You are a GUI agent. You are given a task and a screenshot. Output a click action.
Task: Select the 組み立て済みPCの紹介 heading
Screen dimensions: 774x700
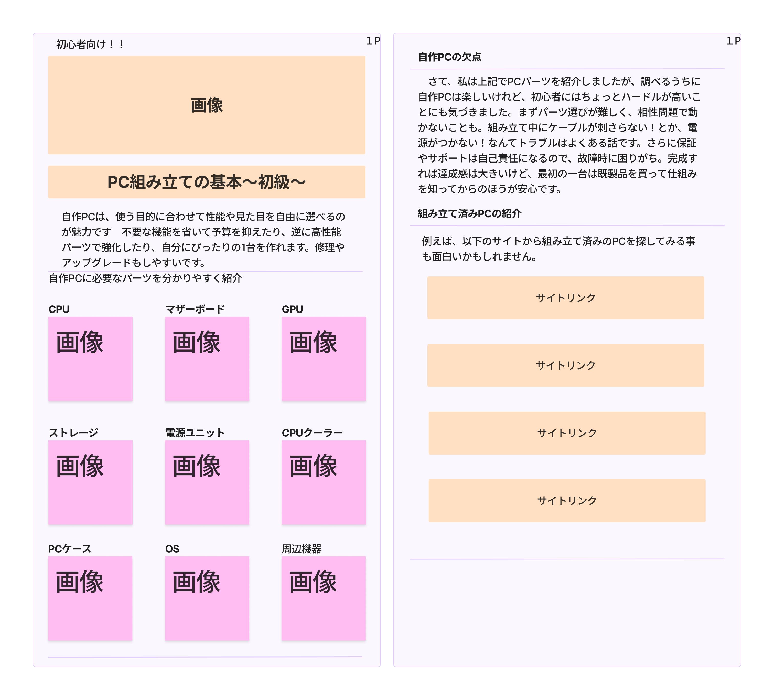(x=469, y=213)
